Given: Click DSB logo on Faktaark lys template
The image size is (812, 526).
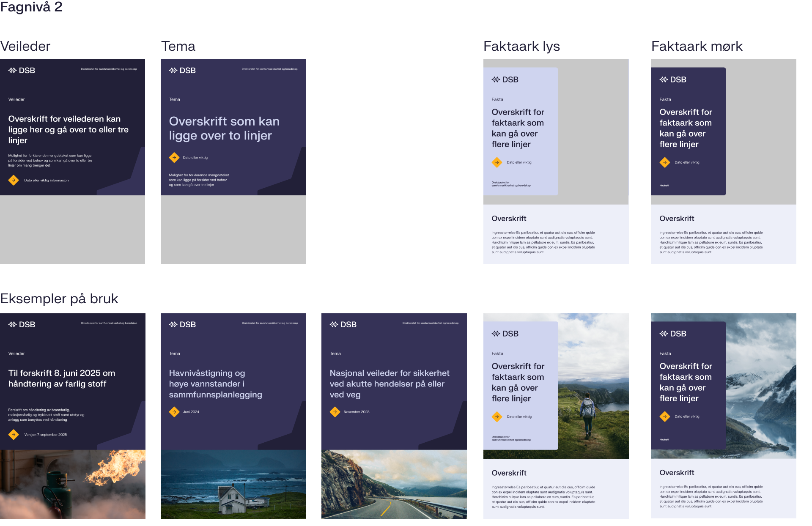Looking at the screenshot, I should tap(505, 79).
